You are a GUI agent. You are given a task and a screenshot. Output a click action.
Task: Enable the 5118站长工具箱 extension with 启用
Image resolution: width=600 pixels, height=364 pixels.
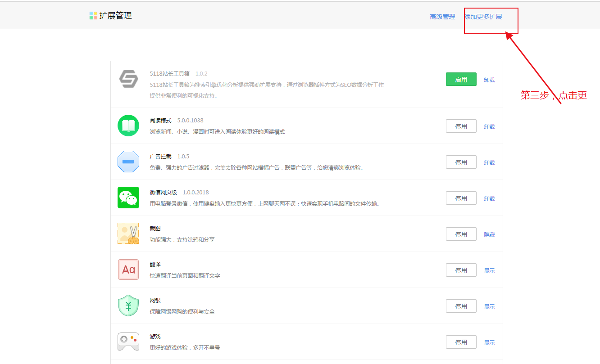click(461, 79)
